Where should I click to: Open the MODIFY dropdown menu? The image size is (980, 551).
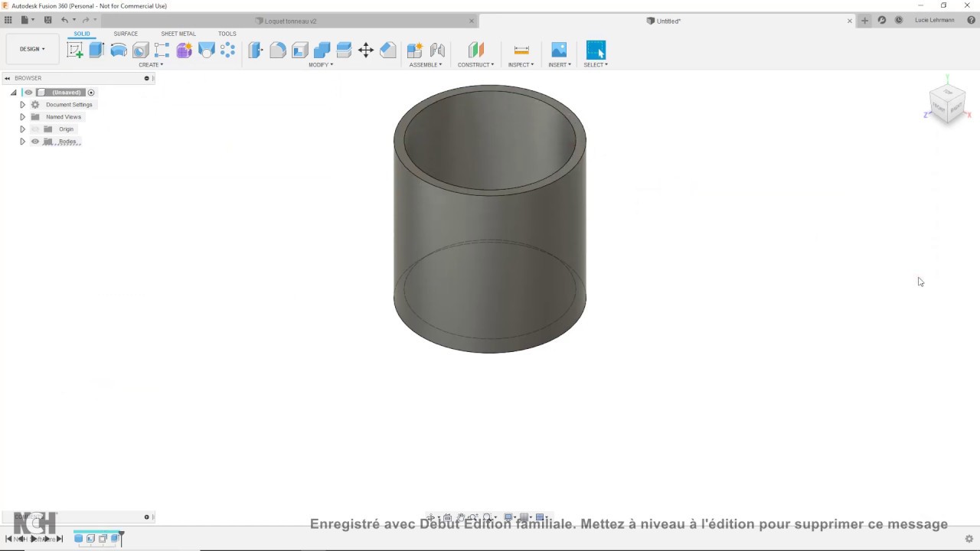[x=321, y=65]
